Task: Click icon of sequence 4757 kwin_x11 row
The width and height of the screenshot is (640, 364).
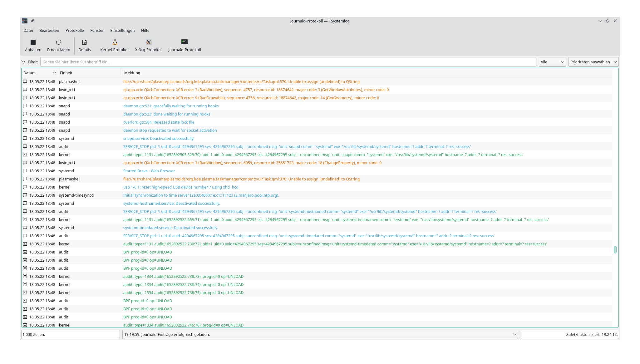Action: [x=25, y=90]
